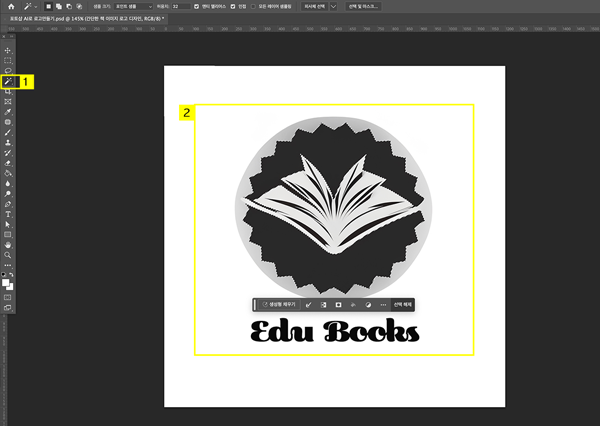Open the Select Subject dropdown arrow

click(x=333, y=7)
